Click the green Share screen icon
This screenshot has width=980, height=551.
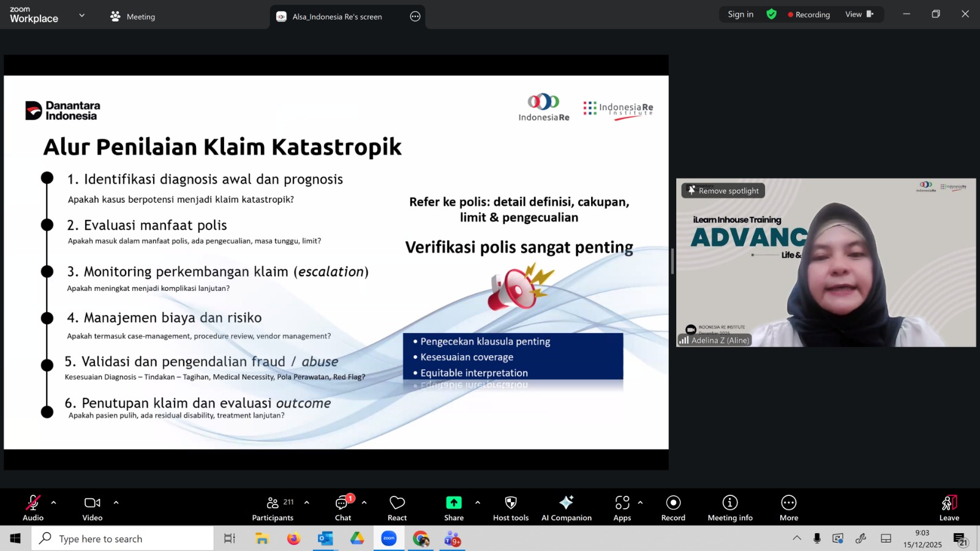tap(453, 503)
